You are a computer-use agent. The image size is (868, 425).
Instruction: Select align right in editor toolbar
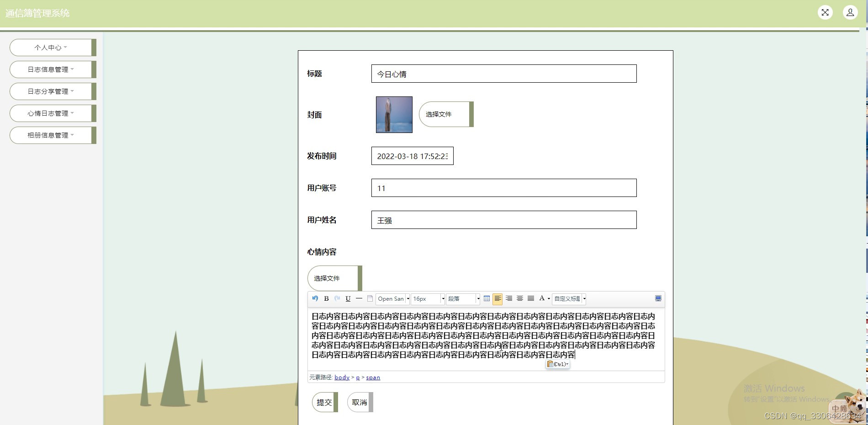pyautogui.click(x=508, y=298)
